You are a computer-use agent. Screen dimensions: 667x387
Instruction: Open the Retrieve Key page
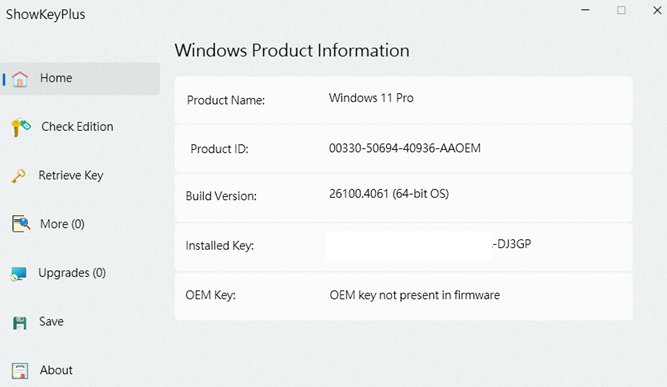[71, 176]
